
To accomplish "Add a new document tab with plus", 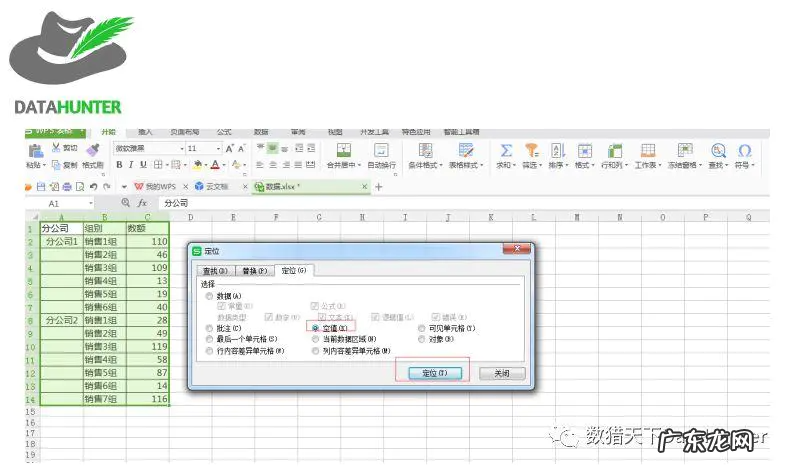I will point(379,187).
